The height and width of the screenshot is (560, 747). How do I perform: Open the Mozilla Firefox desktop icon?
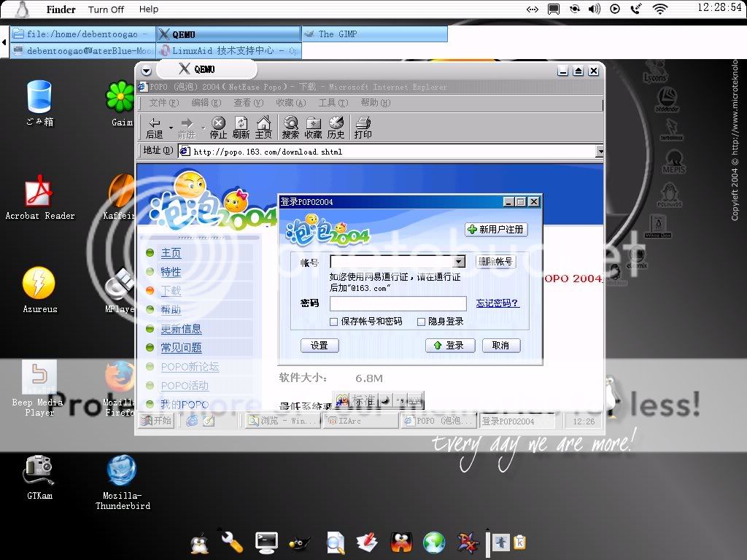120,389
